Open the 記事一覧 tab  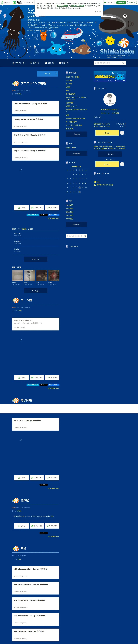coord(35,63)
